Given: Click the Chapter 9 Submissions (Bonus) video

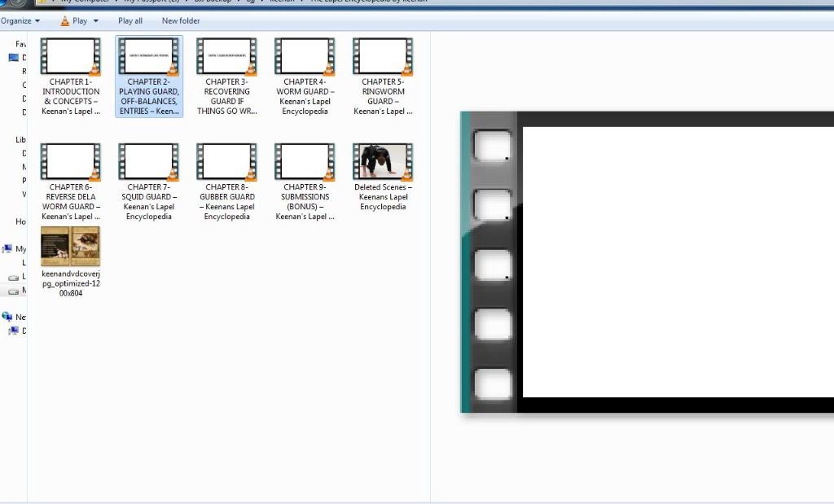Looking at the screenshot, I should 305,162.
